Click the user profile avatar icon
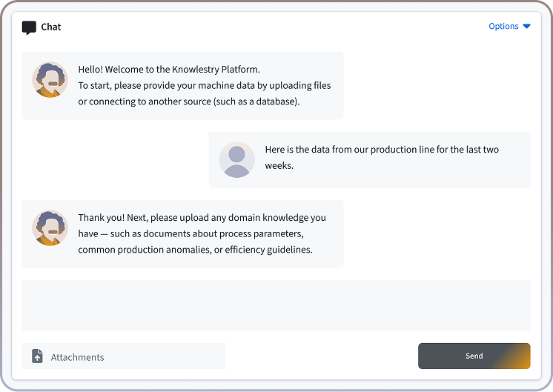 236,160
